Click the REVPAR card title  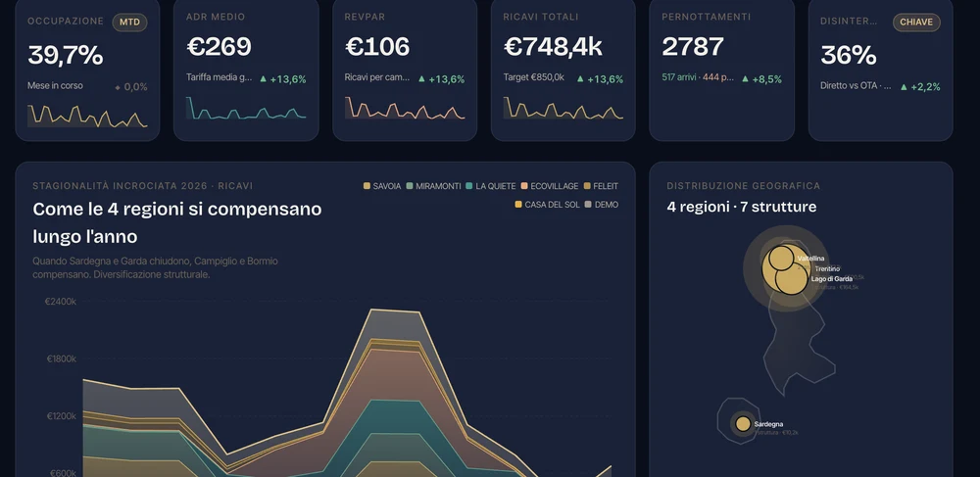365,17
